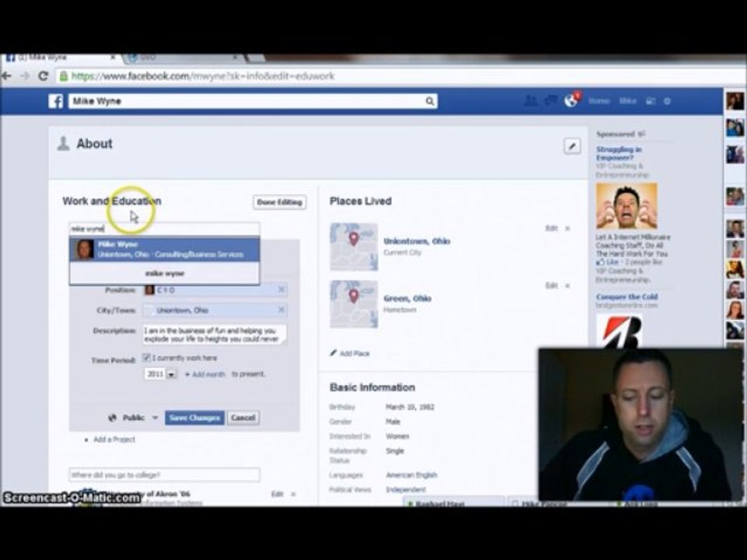This screenshot has width=747, height=560.
Task: Click the browser reload button
Action: coord(44,75)
